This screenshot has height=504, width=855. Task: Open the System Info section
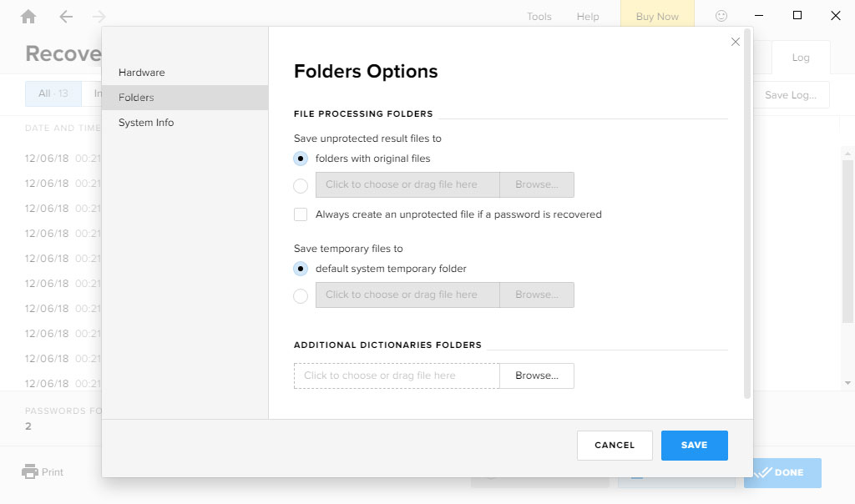146,123
